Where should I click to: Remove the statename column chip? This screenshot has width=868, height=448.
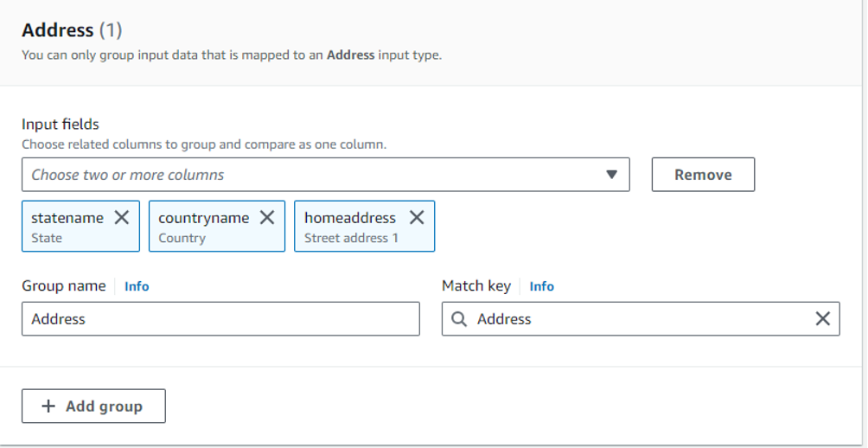122,218
